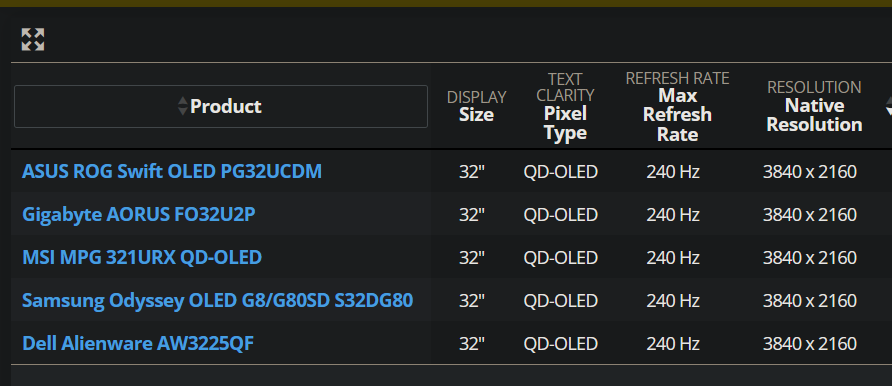Click the sort arrow beside Native Resolution
Screen dimensions: 892x386
(x=889, y=106)
